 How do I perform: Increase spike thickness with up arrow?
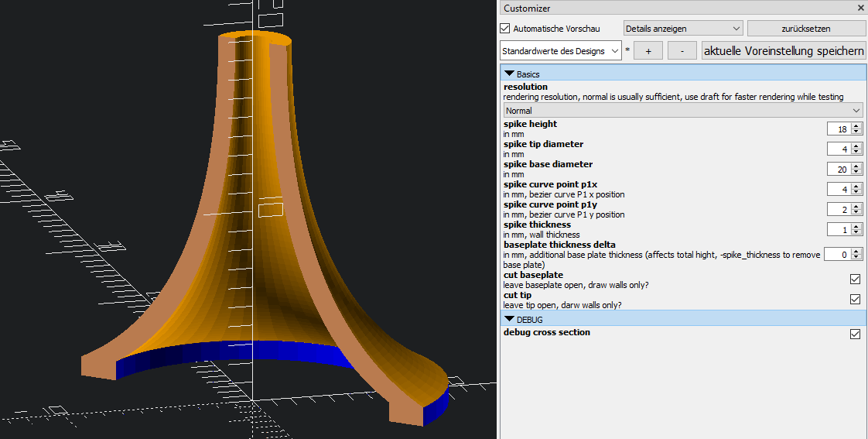point(856,227)
